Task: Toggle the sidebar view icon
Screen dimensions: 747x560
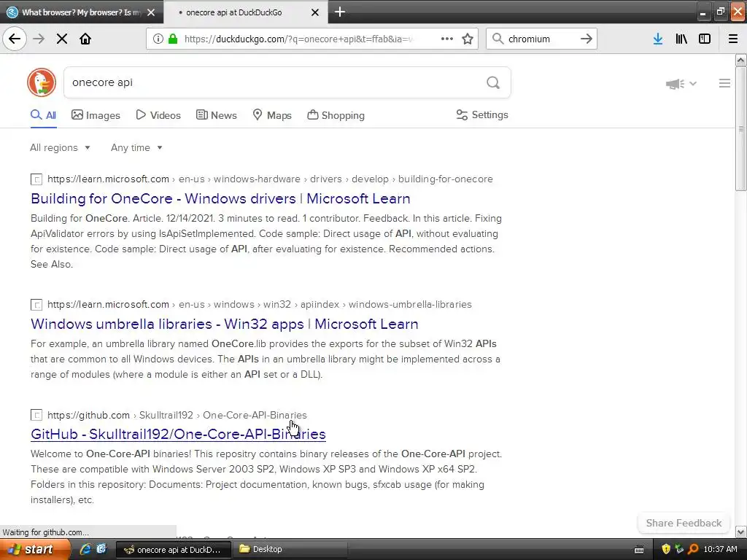Action: click(705, 39)
